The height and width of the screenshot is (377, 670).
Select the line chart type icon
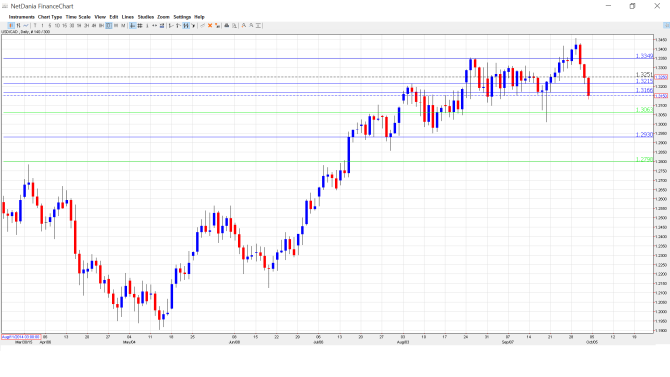(26, 26)
